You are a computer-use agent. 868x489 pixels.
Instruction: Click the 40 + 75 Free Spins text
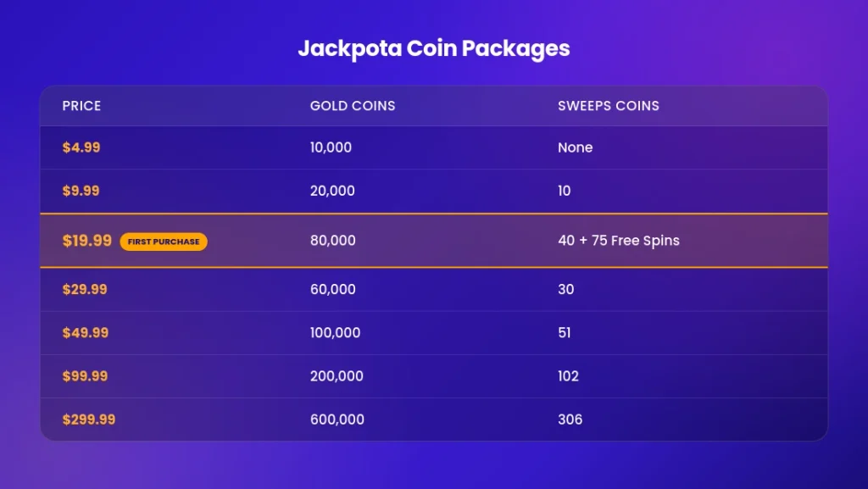618,241
